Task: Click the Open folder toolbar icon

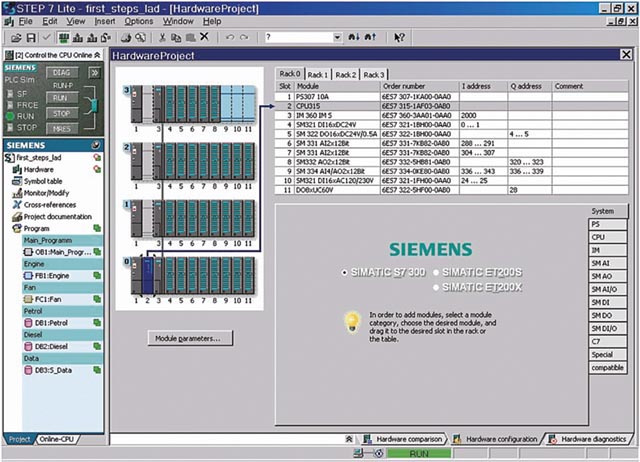Action: pyautogui.click(x=16, y=37)
